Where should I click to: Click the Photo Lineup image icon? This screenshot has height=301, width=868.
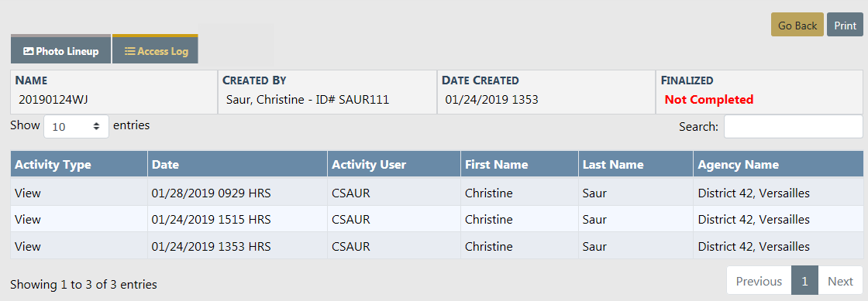(x=28, y=51)
